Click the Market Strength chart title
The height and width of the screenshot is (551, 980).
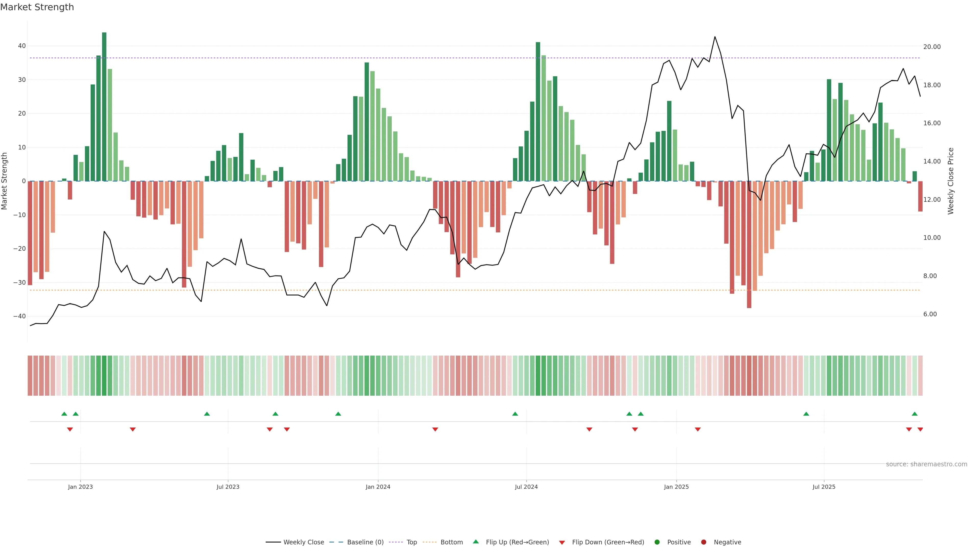[x=37, y=7]
